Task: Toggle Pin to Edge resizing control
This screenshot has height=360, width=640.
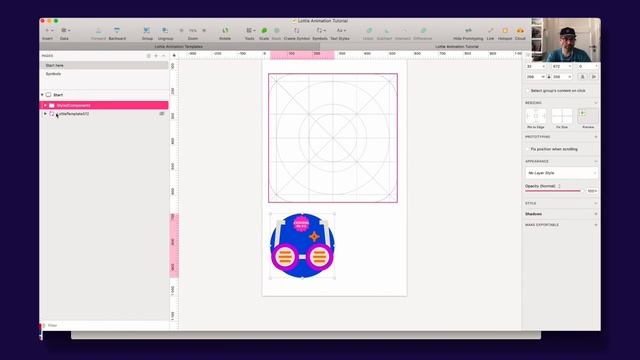Action: tap(536, 116)
